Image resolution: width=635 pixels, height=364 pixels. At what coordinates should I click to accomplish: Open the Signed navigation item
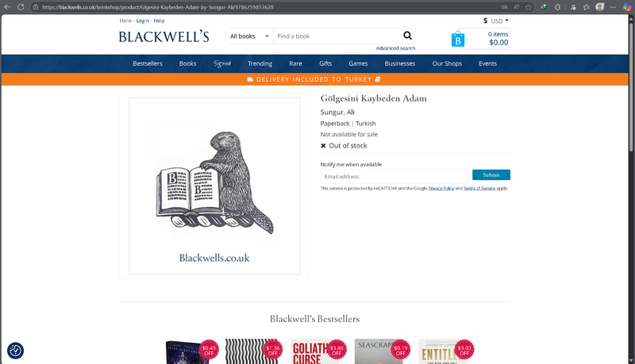(222, 63)
